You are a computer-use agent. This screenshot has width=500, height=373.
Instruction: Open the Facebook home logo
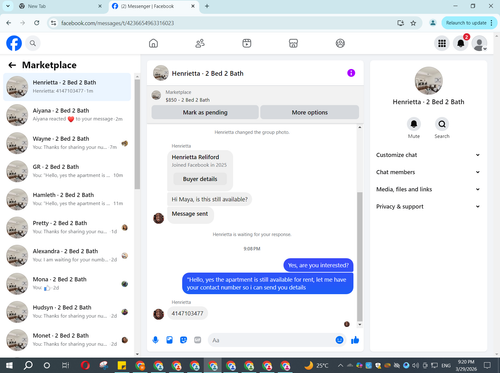tap(14, 43)
